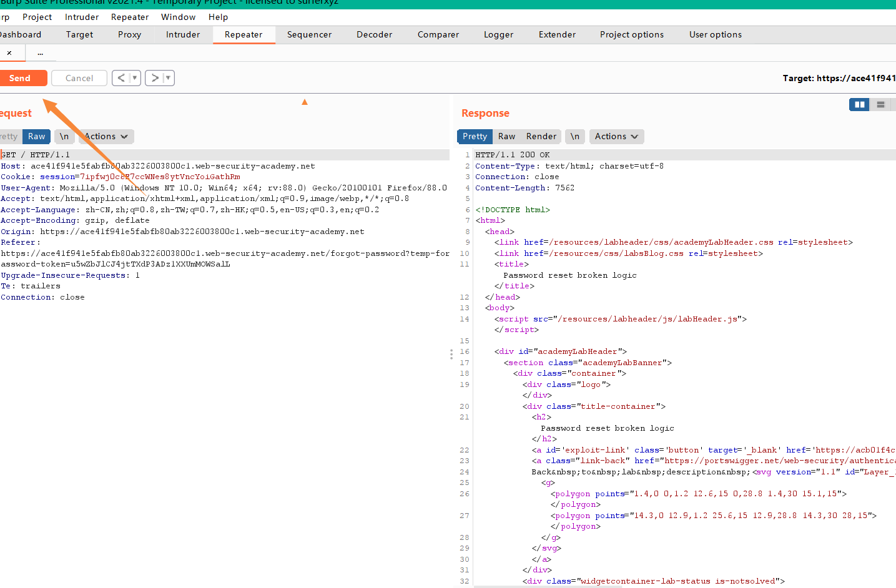This screenshot has height=588, width=896.
Task: Open the User options tab
Action: pos(715,34)
